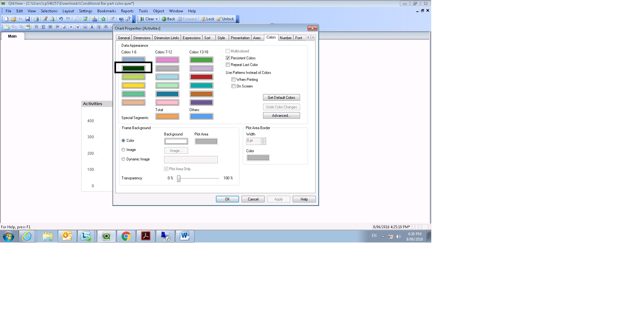Switch to the Axes tab
Image resolution: width=644 pixels, height=329 pixels.
(x=257, y=38)
